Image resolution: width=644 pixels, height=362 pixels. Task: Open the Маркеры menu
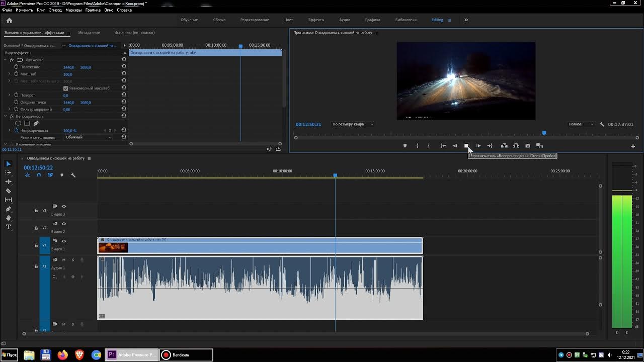(73, 10)
